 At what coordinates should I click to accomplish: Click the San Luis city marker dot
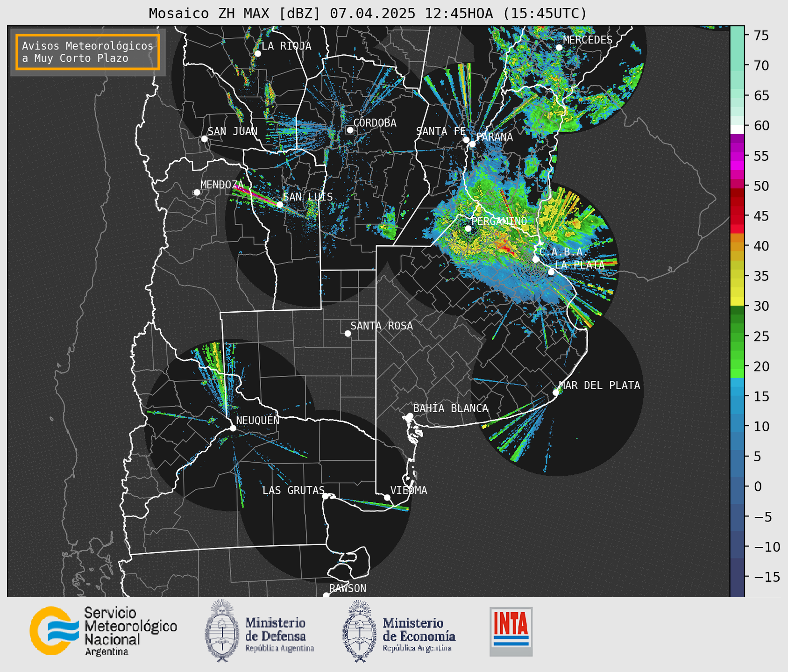[280, 204]
